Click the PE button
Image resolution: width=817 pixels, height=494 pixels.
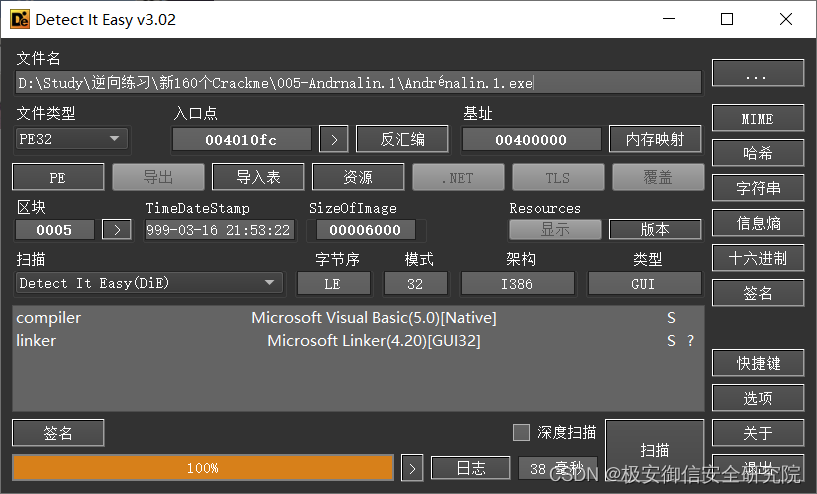[x=58, y=177]
